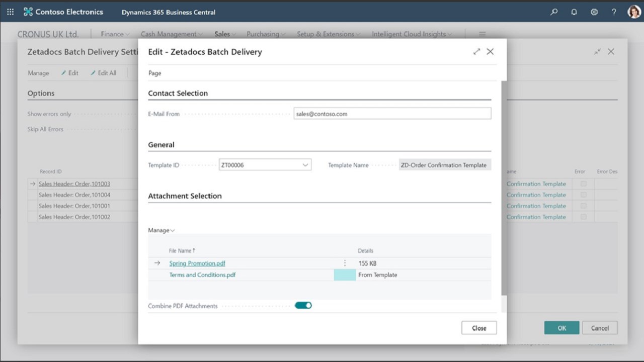
Task: Click the E-Mail From input field
Action: click(392, 114)
